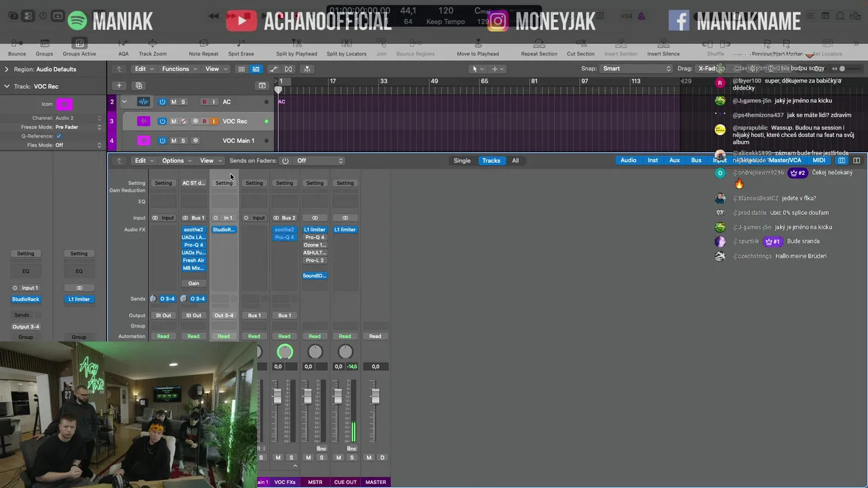
Task: Click the AQA toolbar icon
Action: coord(123,43)
